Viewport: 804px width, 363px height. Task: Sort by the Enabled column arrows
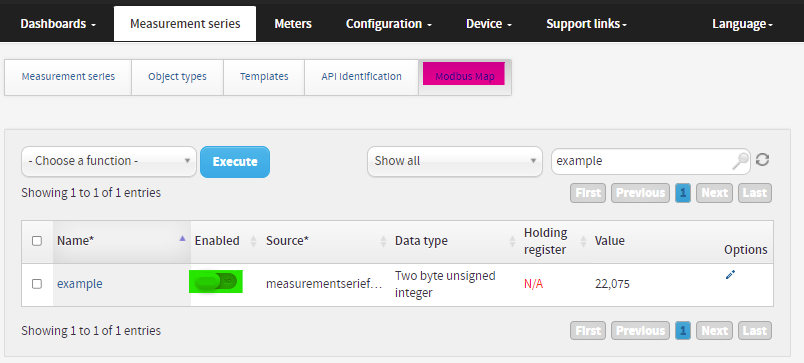[253, 241]
